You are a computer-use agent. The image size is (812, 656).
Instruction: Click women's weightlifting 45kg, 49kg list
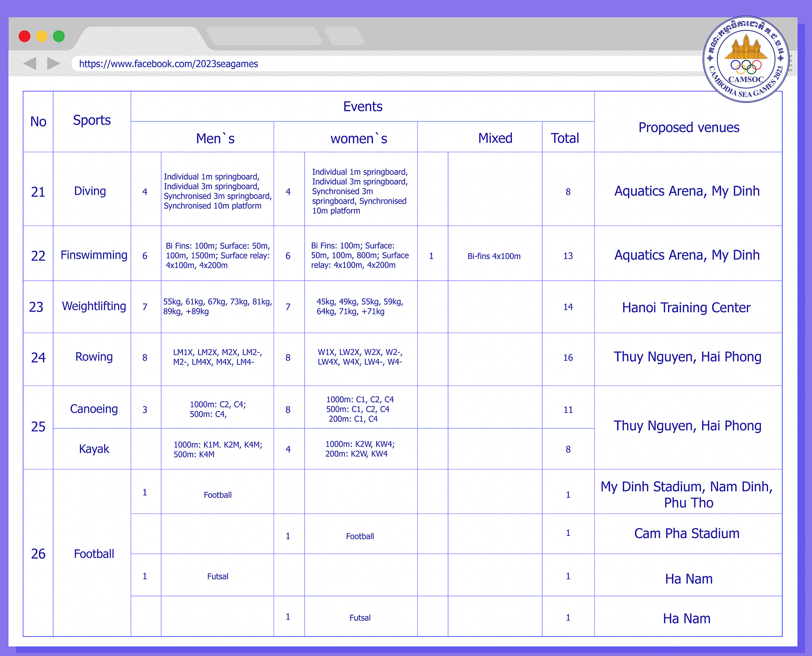360,306
